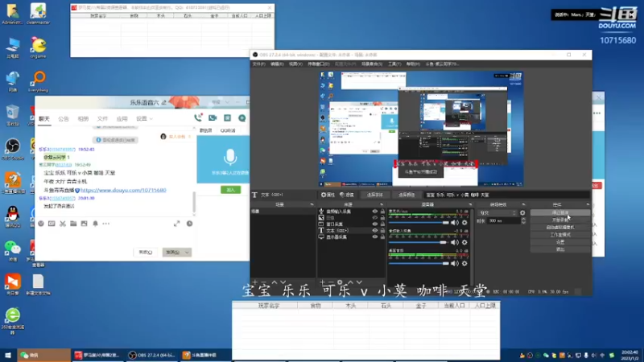
Task: Increase transition duration with stepper arrow
Action: coord(523,219)
